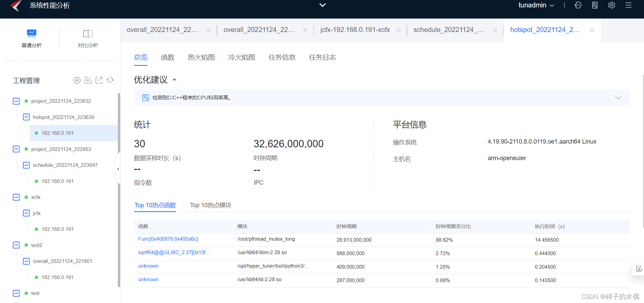This screenshot has width=644, height=303.
Task: Collapse the jcfx task node
Action: point(26,213)
